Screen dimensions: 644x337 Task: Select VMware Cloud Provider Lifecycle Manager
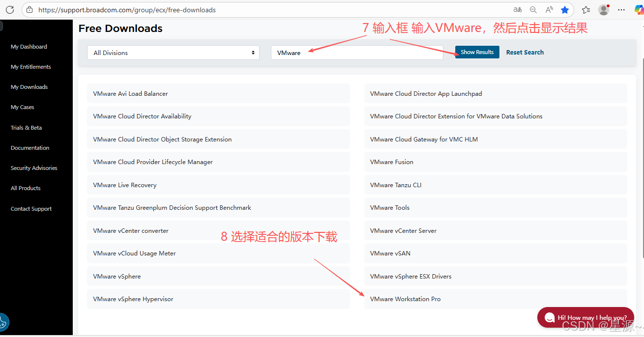[218, 162]
